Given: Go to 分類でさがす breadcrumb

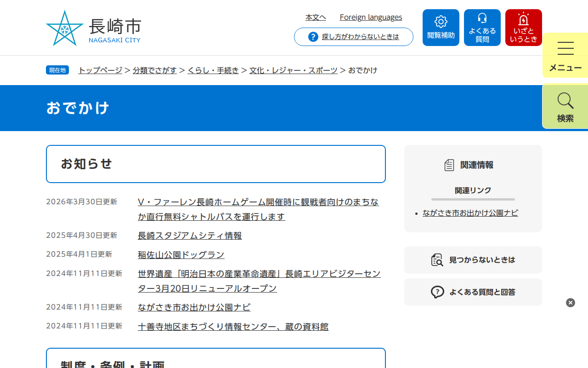Looking at the screenshot, I should click(x=155, y=70).
